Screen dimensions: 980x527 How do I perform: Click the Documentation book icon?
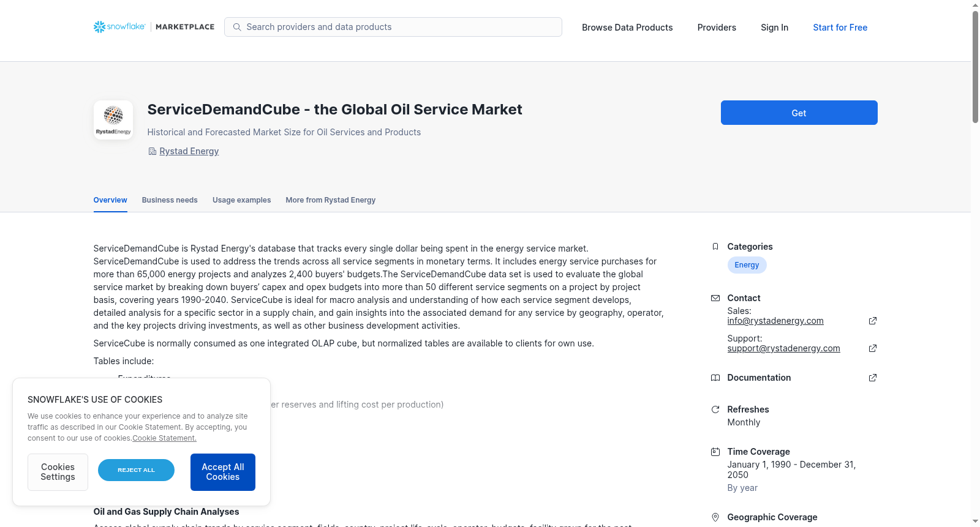click(x=715, y=378)
